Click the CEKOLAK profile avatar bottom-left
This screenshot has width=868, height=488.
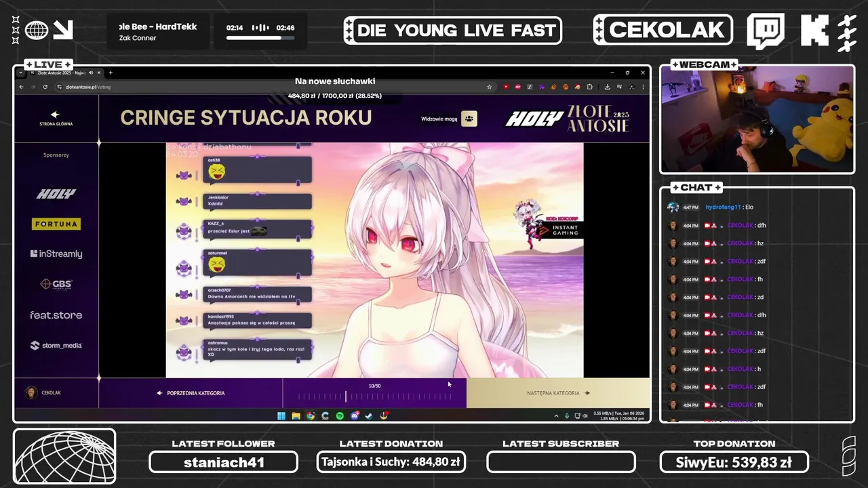(x=31, y=392)
